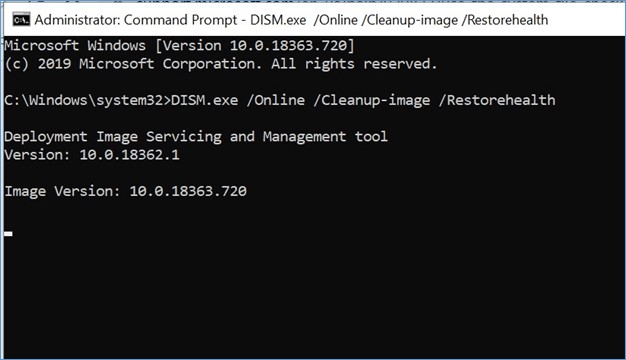Click the Version: 10.0.18362.1 line
This screenshot has width=626, height=360.
pyautogui.click(x=92, y=155)
